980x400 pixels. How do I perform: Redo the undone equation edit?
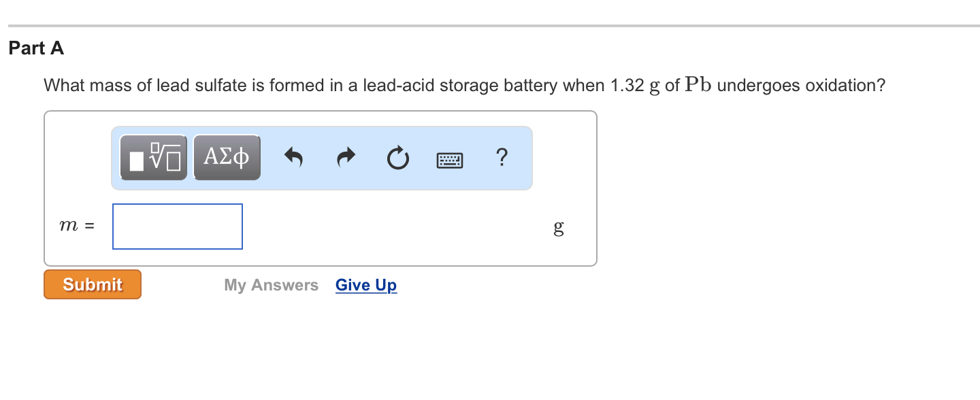click(x=345, y=157)
